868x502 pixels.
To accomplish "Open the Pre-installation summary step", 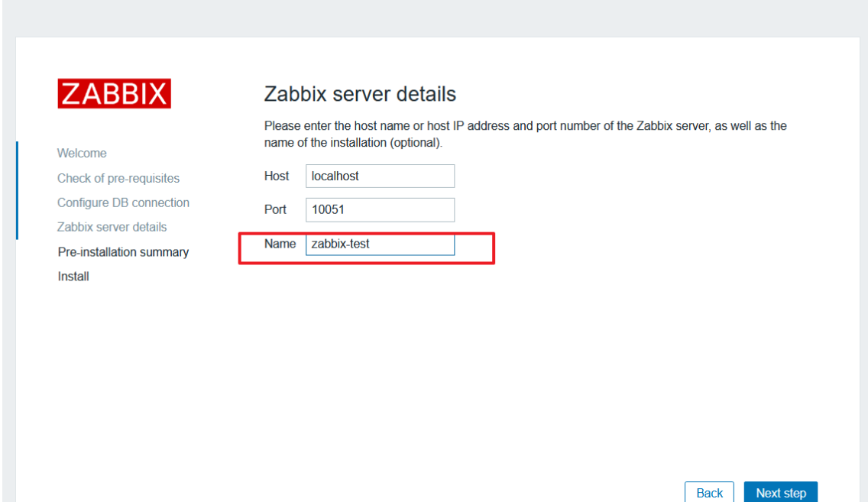I will coord(122,251).
